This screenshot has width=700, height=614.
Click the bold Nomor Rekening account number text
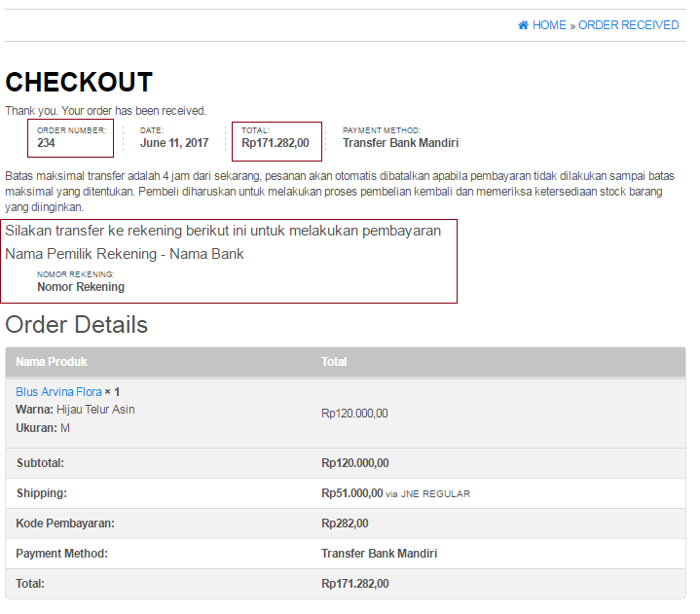point(81,287)
